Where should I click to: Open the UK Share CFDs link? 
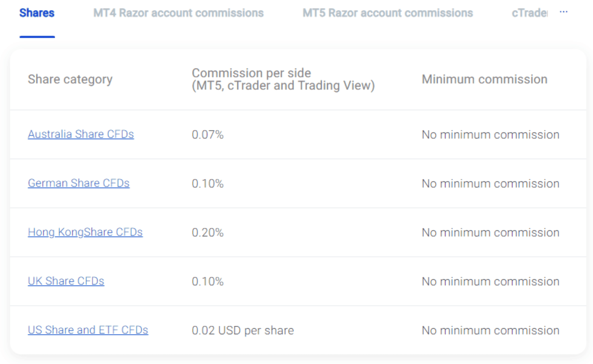point(66,281)
